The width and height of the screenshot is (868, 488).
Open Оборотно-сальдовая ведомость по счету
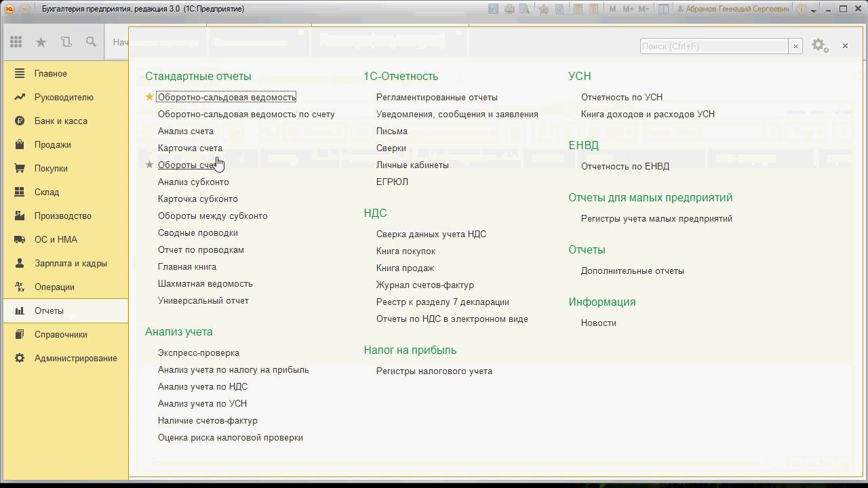(246, 114)
